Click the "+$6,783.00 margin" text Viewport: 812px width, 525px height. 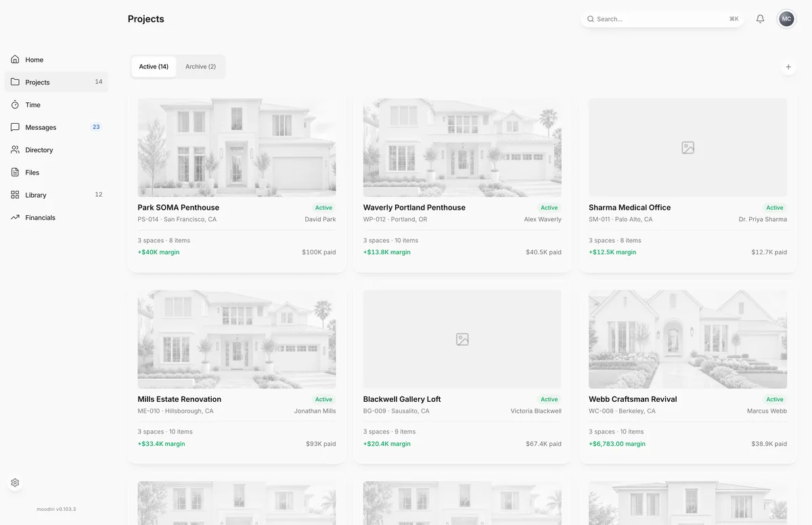point(617,444)
